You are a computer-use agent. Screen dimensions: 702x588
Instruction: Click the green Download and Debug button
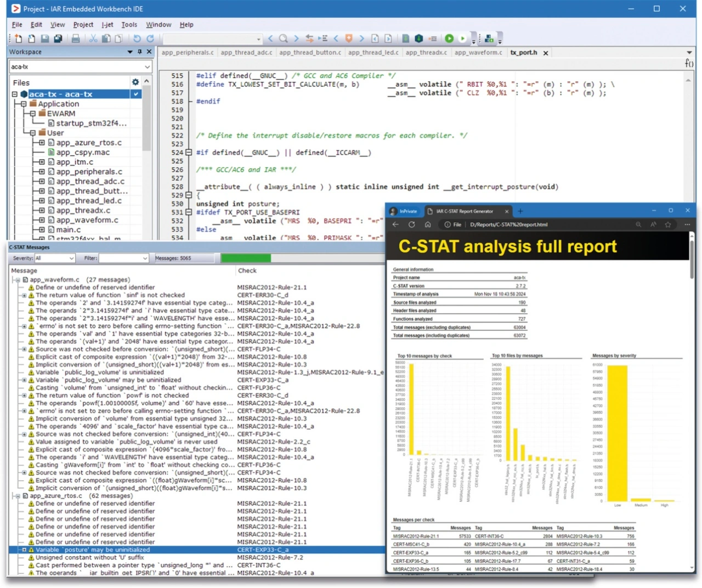449,38
